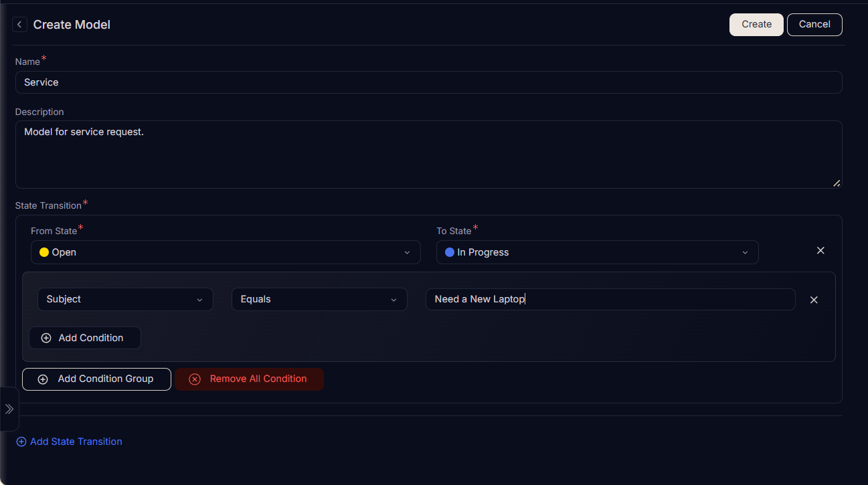Open the Equals operator dropdown
The height and width of the screenshot is (485, 868).
pyautogui.click(x=319, y=299)
